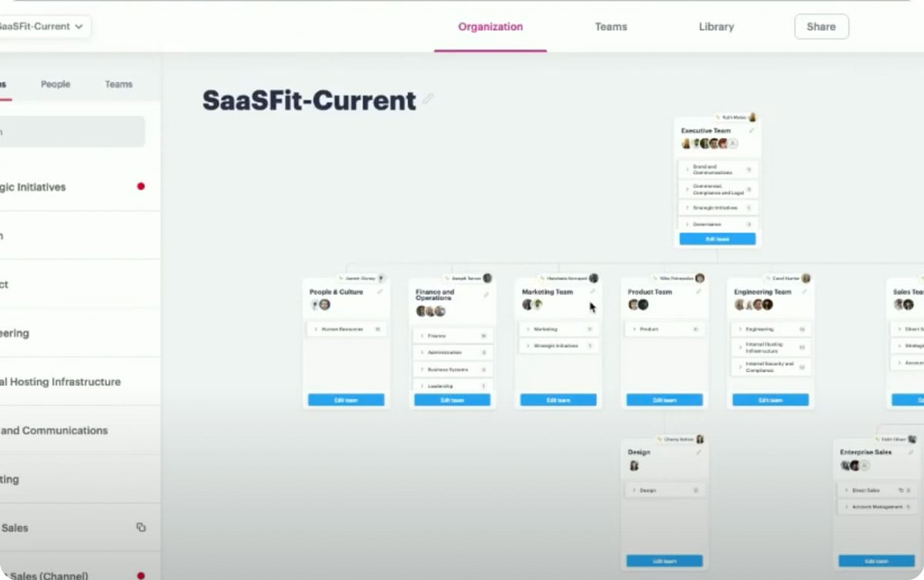924x580 pixels.
Task: Click the pencil icon beside the SaaSFit-Current title
Action: 429,99
